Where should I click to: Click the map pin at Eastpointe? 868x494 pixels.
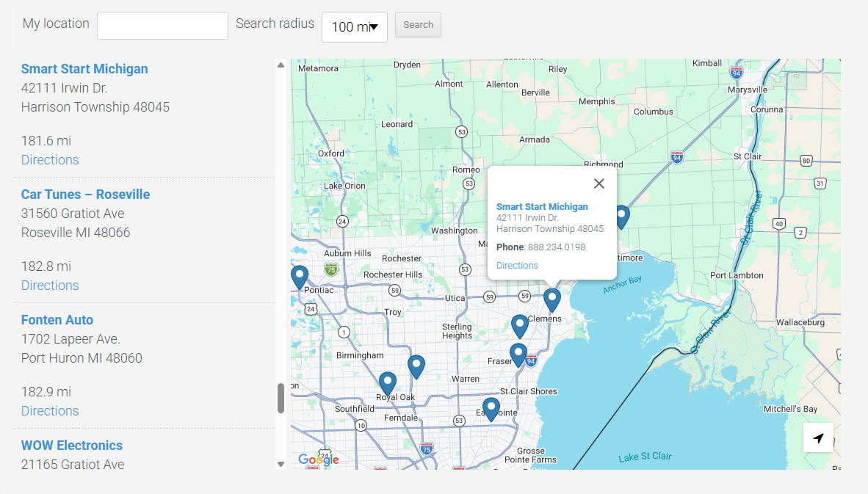pos(491,410)
